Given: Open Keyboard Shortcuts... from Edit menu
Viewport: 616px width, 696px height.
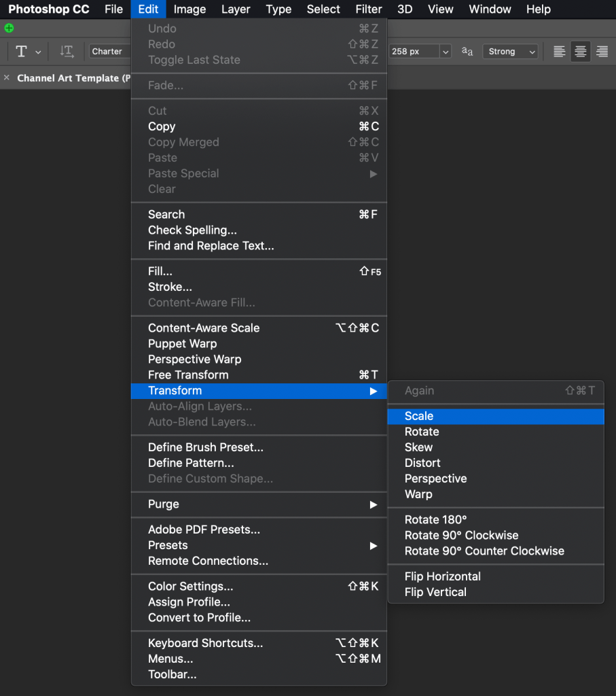Looking at the screenshot, I should click(x=205, y=643).
